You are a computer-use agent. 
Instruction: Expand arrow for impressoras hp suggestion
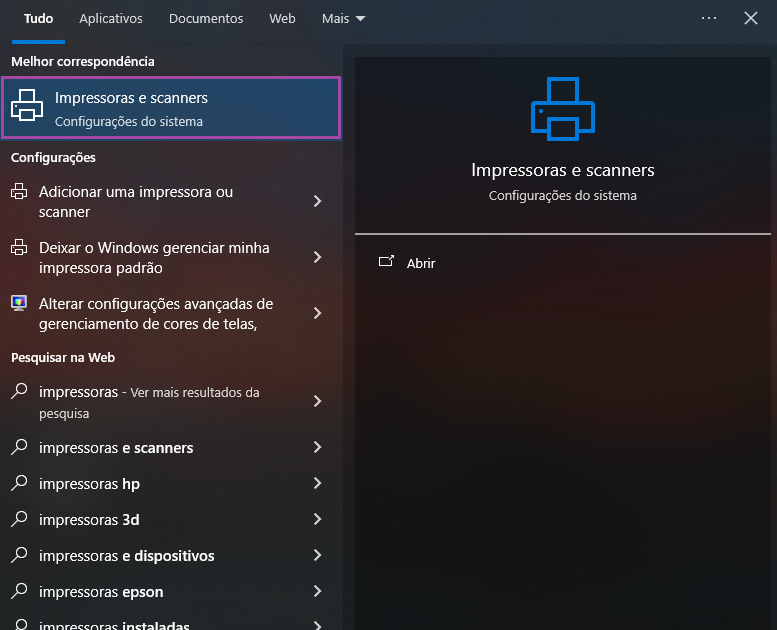coord(318,483)
